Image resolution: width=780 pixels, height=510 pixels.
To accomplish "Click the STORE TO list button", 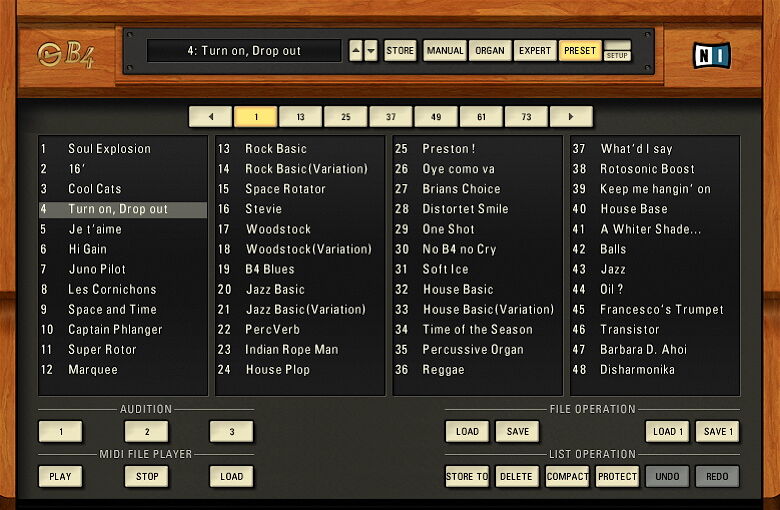I will click(x=467, y=477).
